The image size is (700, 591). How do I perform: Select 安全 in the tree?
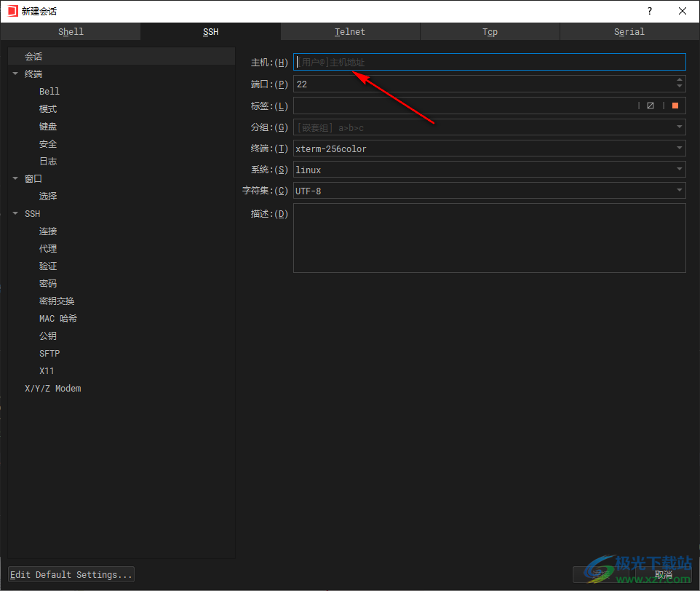pyautogui.click(x=48, y=143)
